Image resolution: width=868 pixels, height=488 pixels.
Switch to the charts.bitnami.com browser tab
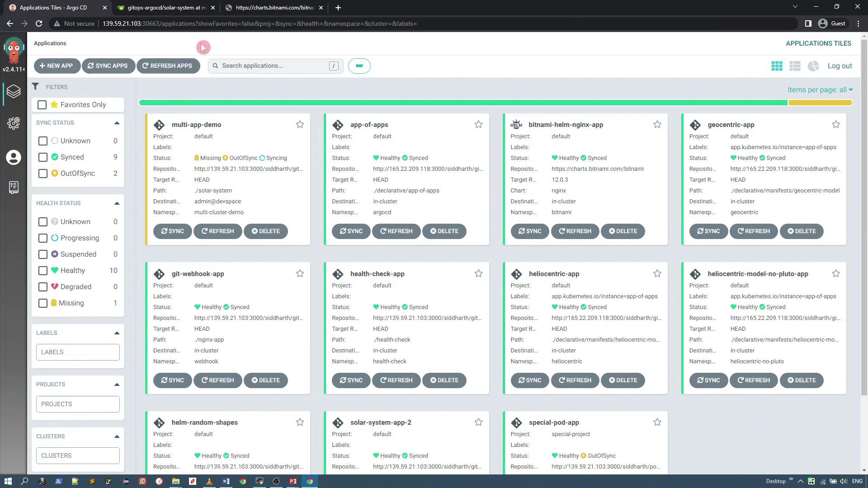[x=274, y=8]
